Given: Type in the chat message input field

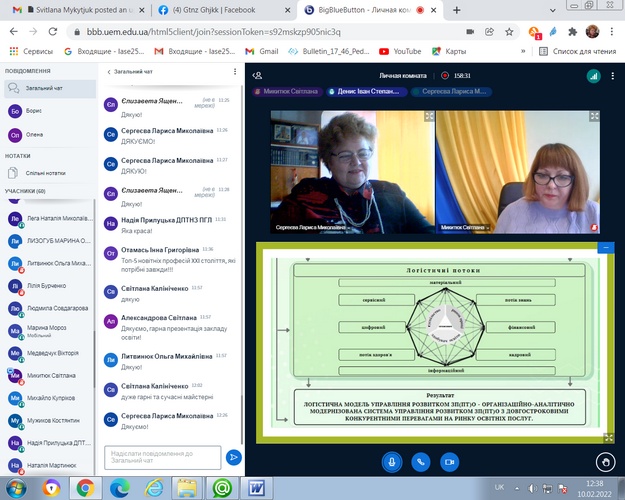Looking at the screenshot, I should tap(161, 456).
